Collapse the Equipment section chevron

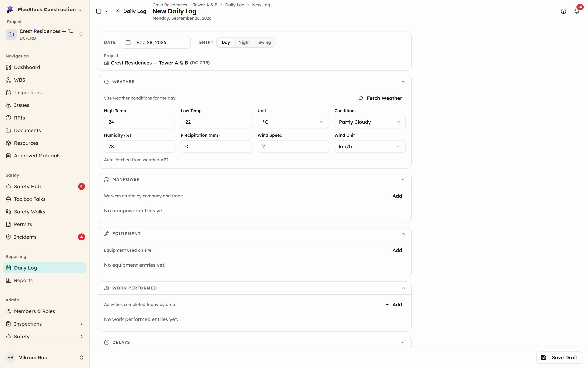coord(403,234)
